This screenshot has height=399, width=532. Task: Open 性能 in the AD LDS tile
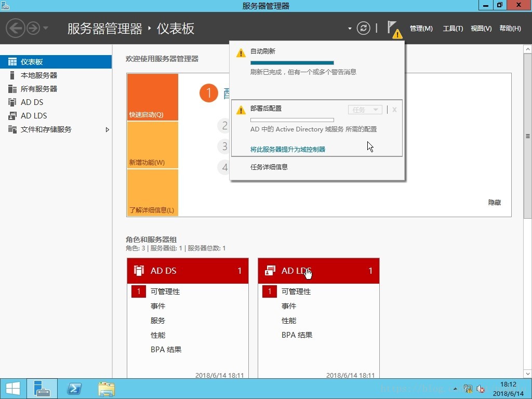[x=289, y=321]
